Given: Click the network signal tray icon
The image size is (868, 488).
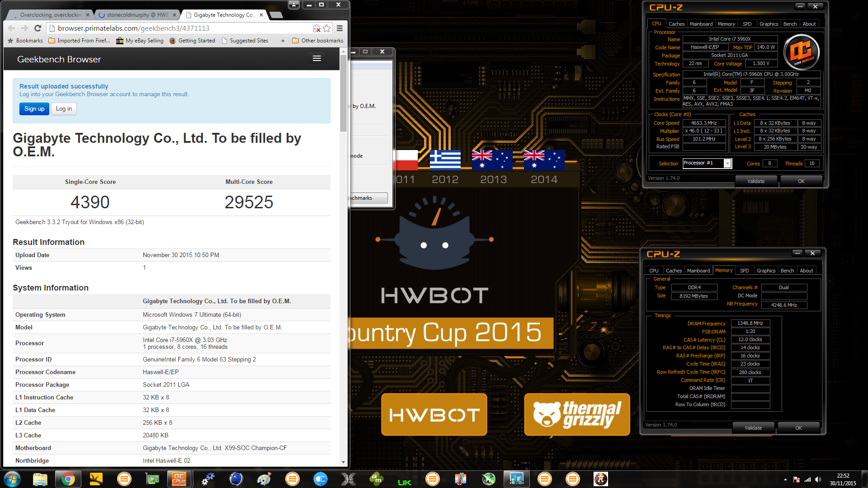Looking at the screenshot, I should tap(807, 479).
